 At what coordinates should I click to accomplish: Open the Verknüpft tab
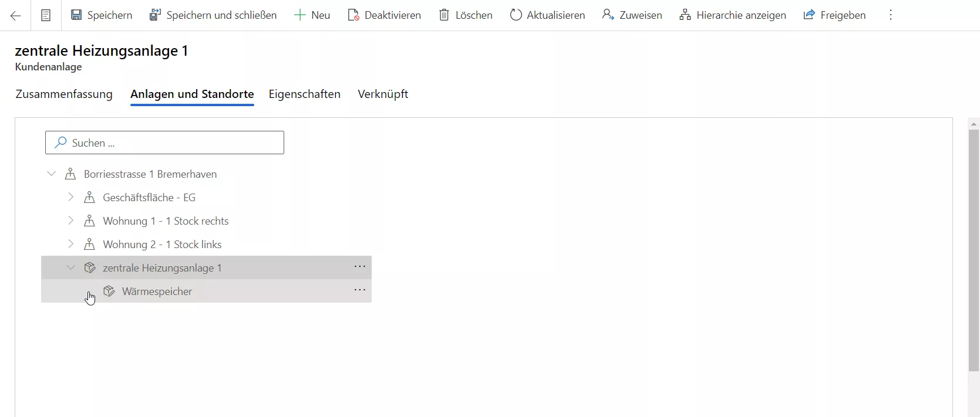[383, 94]
